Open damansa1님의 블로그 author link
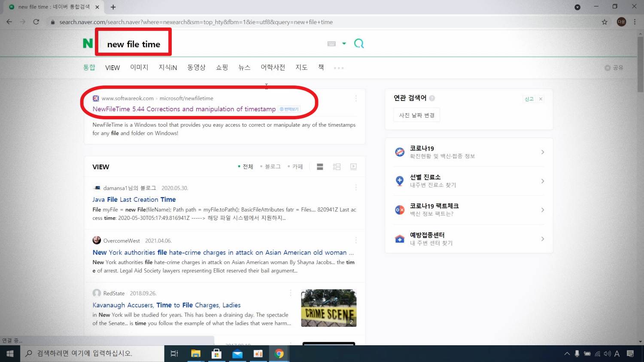Screen dimensions: 644x362 coord(130,188)
